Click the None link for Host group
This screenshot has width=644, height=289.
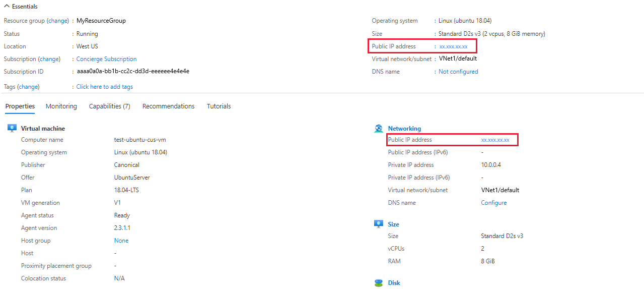click(121, 241)
